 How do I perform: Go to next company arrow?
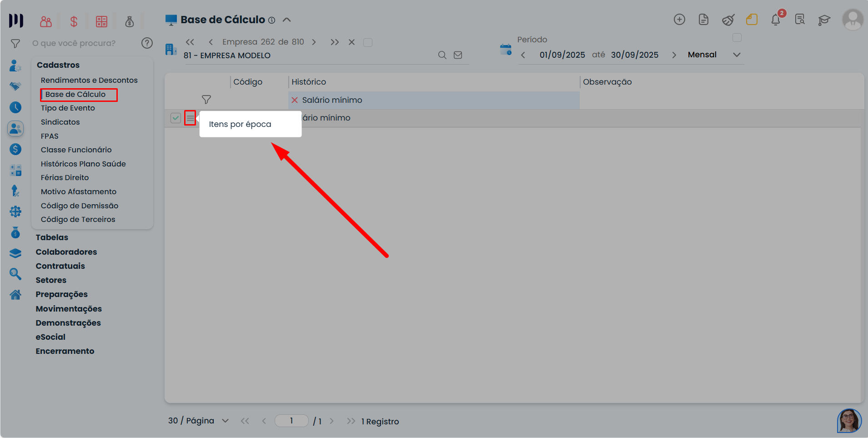click(314, 42)
